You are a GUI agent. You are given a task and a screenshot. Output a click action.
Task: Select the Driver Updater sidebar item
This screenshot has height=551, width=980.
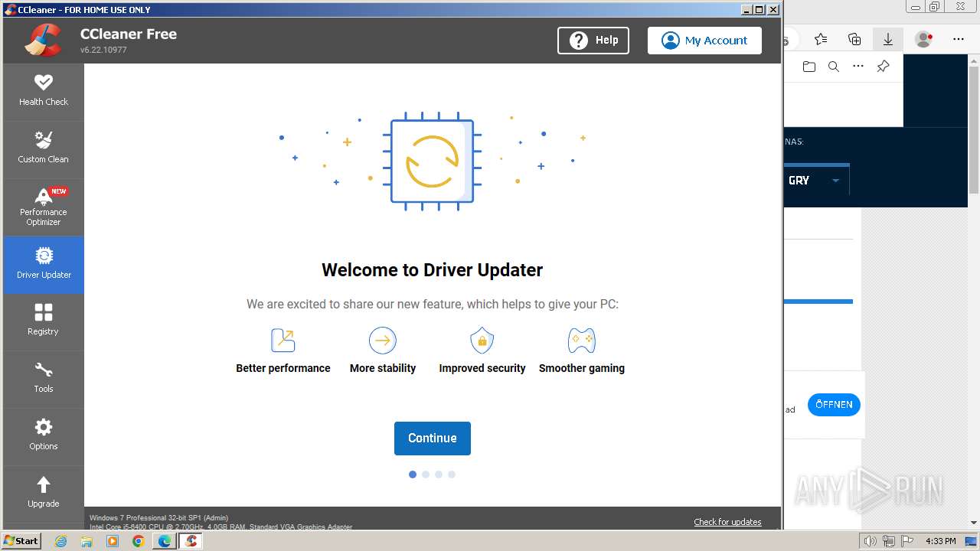coord(44,264)
